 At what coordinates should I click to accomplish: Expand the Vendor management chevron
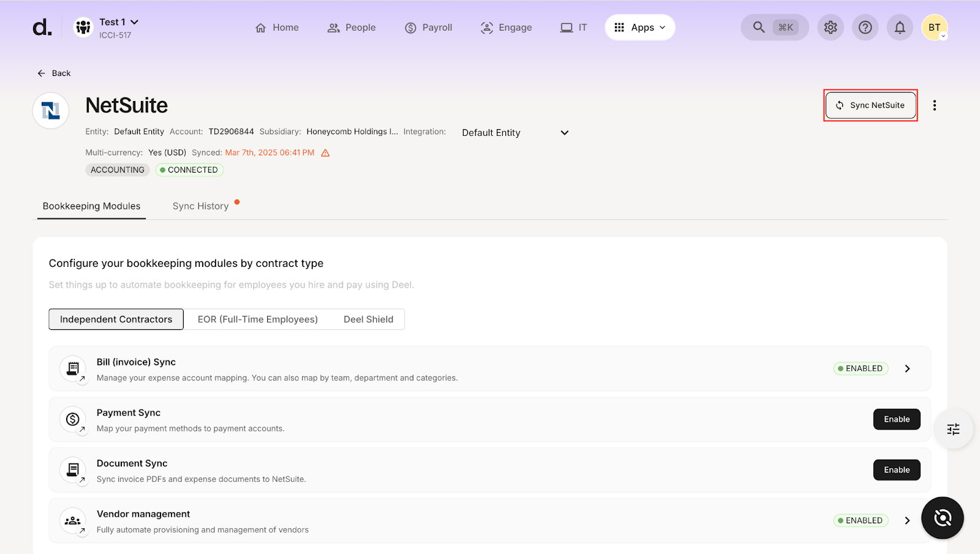(908, 520)
